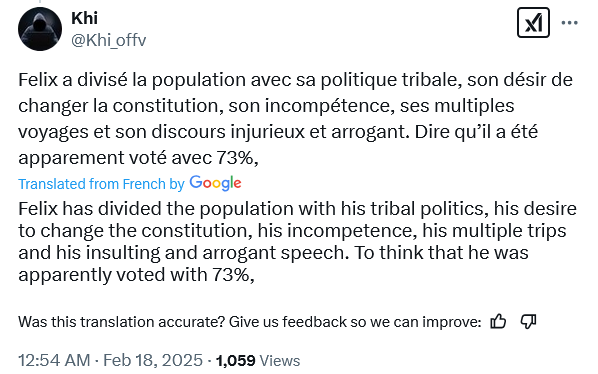This screenshot has width=598, height=374.
Task: Click the Feb 18, 2025 date
Action: pyautogui.click(x=153, y=360)
